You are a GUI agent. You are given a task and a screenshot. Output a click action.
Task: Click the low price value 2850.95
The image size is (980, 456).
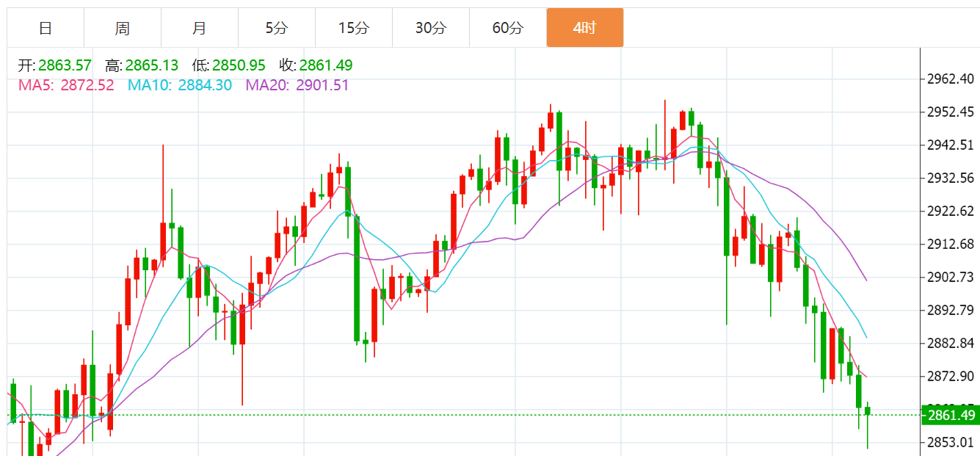(239, 65)
